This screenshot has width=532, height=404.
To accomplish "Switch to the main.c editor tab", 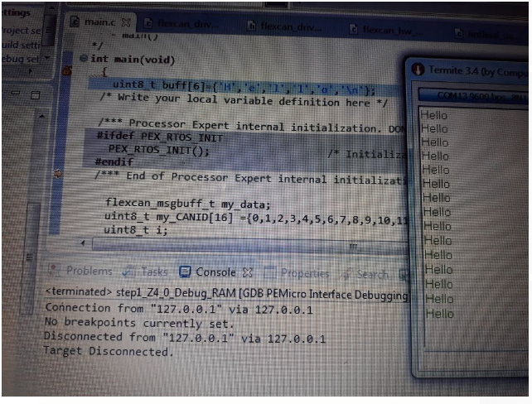I will click(x=99, y=22).
